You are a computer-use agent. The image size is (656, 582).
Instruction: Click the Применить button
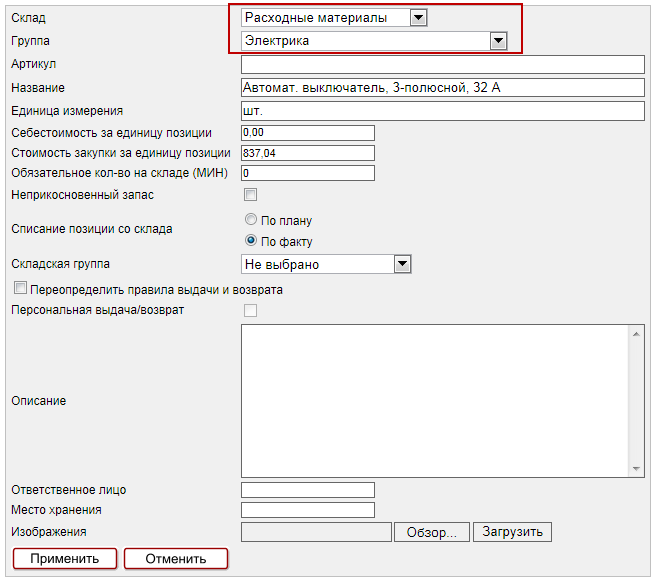tap(65, 559)
